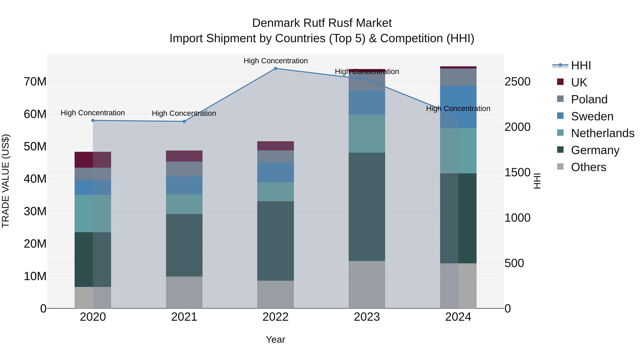Click the 2024 High Concentration annotation
Viewport: 644px width, 362px height.
pyautogui.click(x=458, y=109)
